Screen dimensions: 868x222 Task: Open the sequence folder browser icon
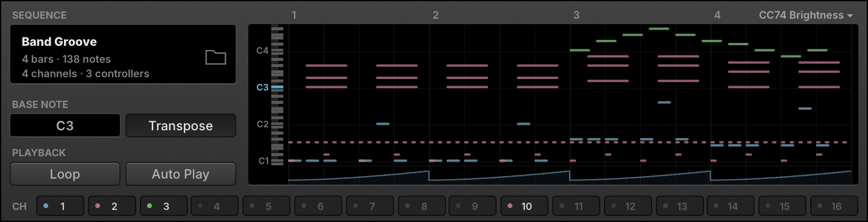(x=215, y=57)
